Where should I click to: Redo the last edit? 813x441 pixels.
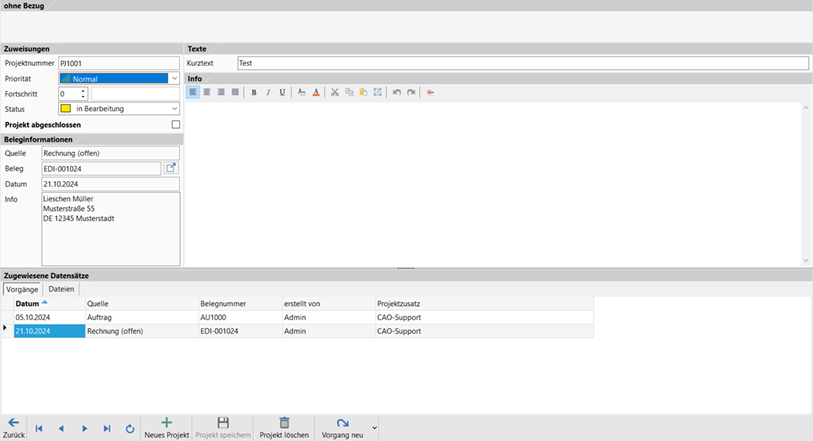(411, 92)
